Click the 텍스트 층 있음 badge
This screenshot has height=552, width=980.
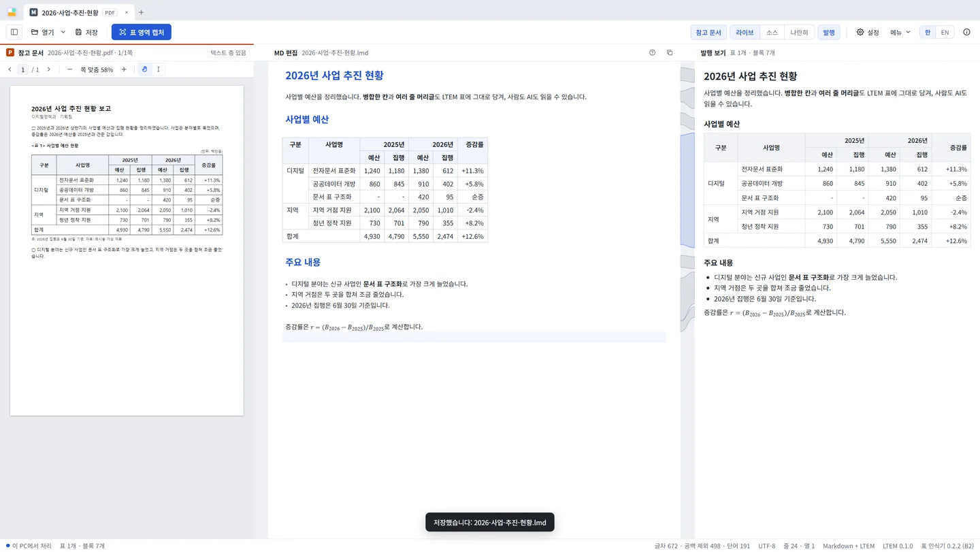228,52
